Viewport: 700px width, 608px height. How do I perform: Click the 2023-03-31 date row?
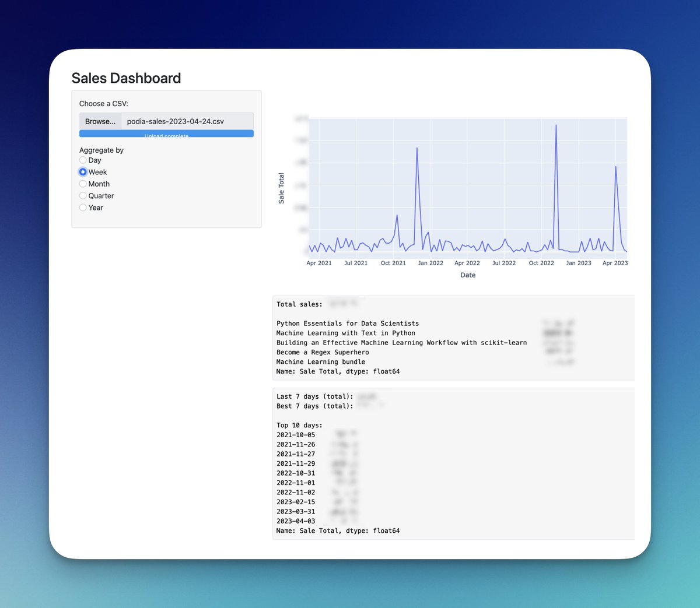tap(296, 512)
